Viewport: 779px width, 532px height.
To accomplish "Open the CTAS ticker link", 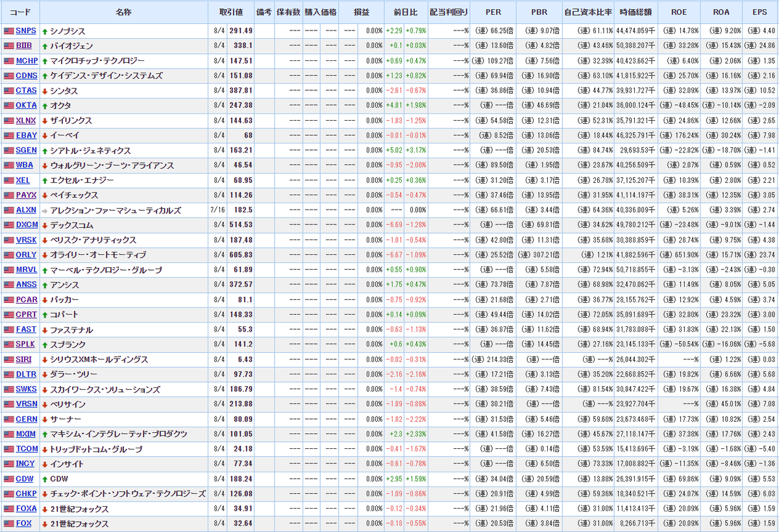I will click(27, 91).
